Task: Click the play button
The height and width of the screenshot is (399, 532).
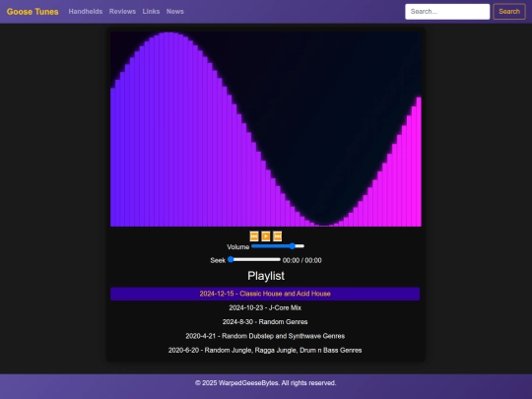Action: (x=266, y=236)
